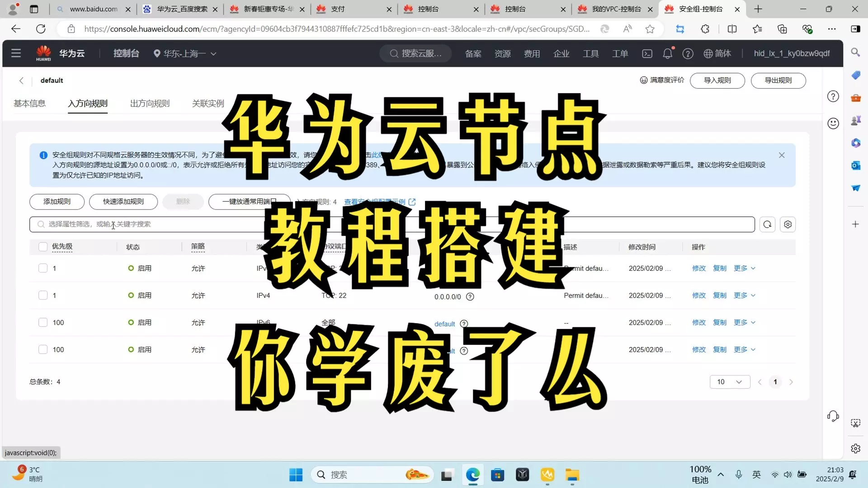Viewport: 868px width, 488px height.
Task: Open the customer service headset icon
Action: (x=833, y=416)
